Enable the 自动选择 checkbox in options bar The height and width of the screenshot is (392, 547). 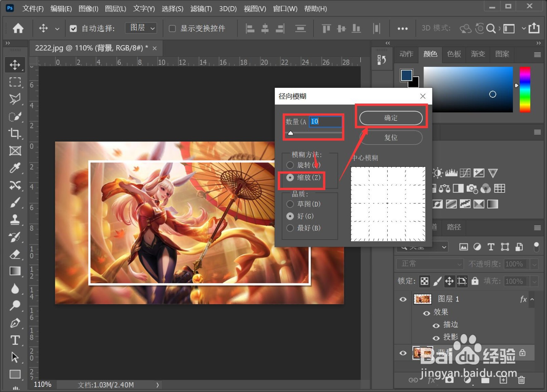[x=74, y=28]
